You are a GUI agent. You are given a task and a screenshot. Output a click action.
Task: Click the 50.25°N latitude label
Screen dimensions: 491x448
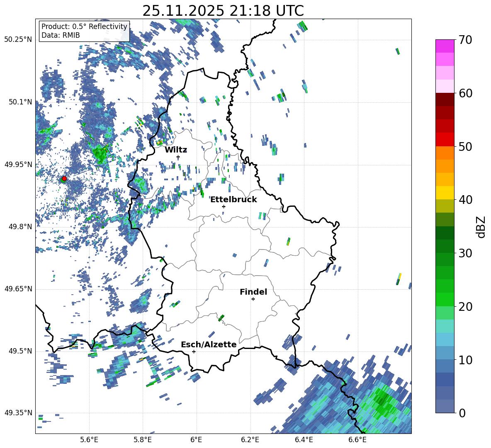coord(18,40)
